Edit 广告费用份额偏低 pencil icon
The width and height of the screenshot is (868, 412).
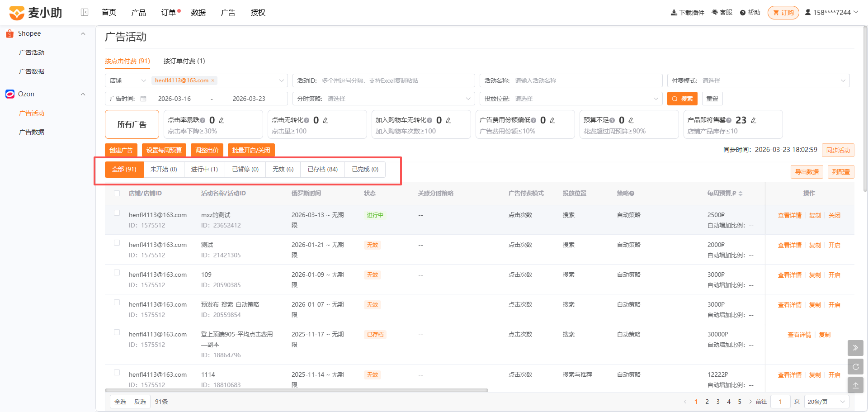coord(552,120)
